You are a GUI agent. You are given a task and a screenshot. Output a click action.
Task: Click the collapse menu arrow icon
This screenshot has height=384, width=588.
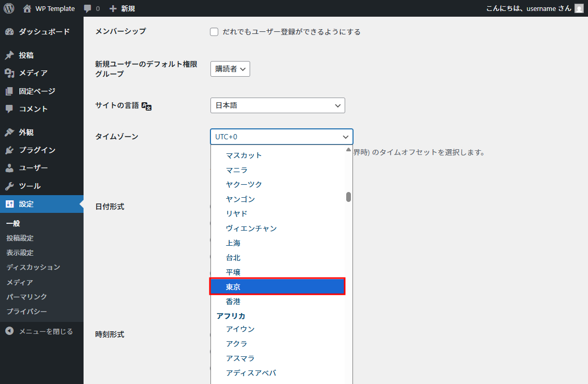(9, 331)
